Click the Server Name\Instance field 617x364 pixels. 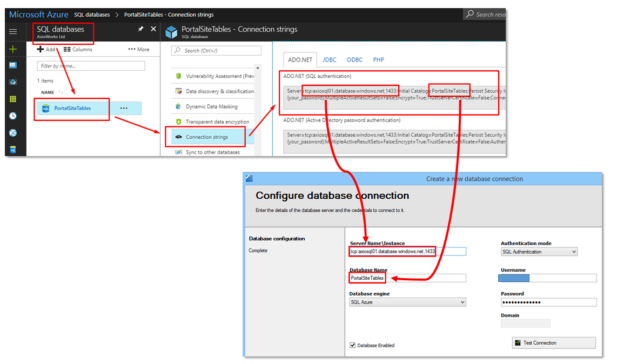click(408, 252)
